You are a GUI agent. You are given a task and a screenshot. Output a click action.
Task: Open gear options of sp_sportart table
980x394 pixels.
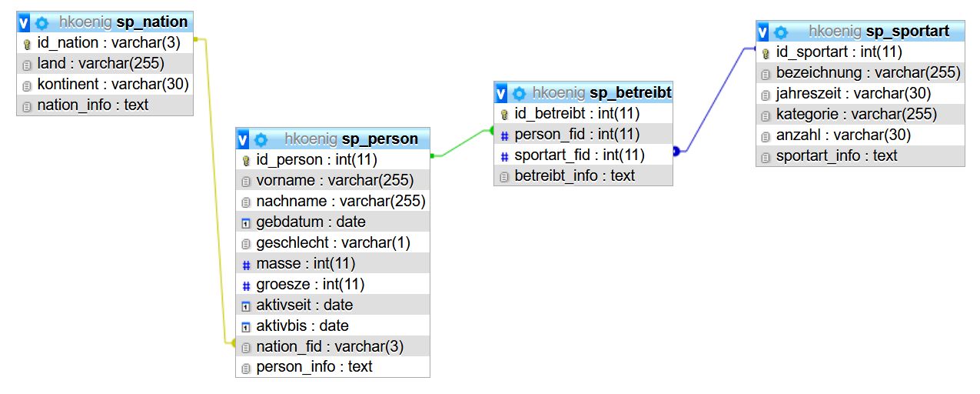click(x=781, y=32)
